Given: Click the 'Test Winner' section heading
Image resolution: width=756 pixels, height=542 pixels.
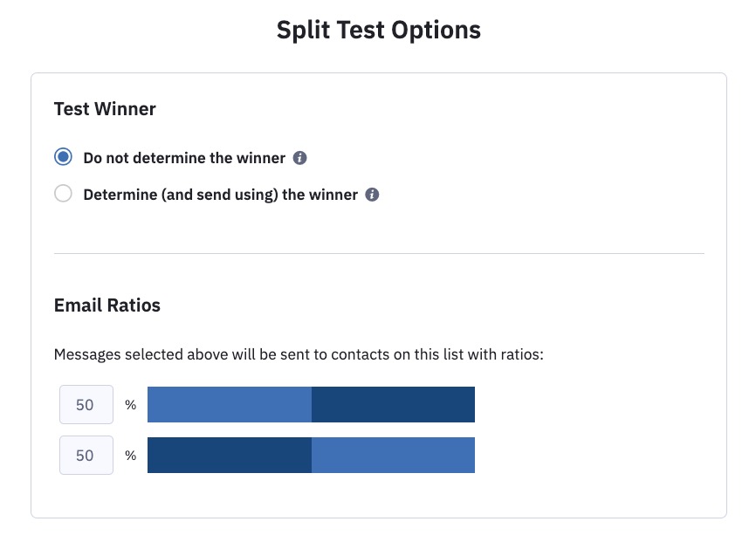Looking at the screenshot, I should click(105, 109).
